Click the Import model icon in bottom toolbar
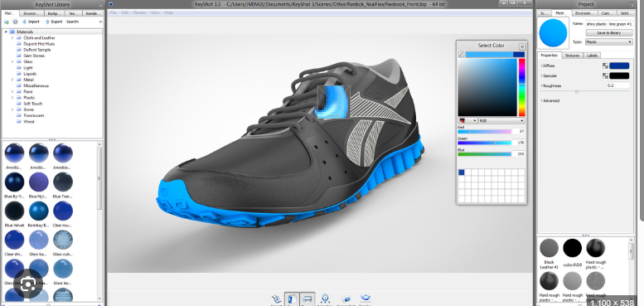This screenshot has height=306, width=644. pos(276,299)
